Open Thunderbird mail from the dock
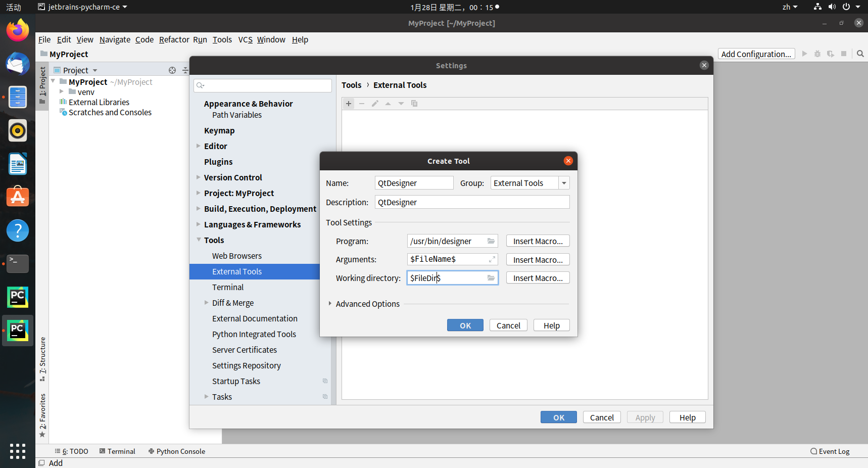Screen dimensions: 868x468 (18, 64)
